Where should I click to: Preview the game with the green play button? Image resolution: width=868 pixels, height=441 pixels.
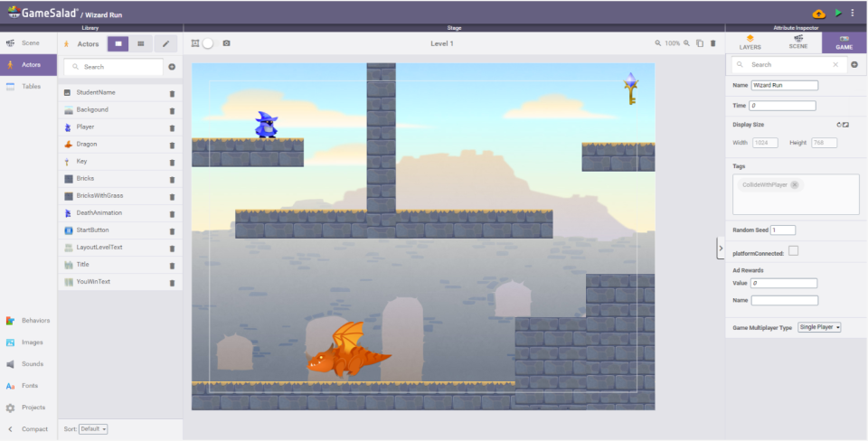point(839,13)
